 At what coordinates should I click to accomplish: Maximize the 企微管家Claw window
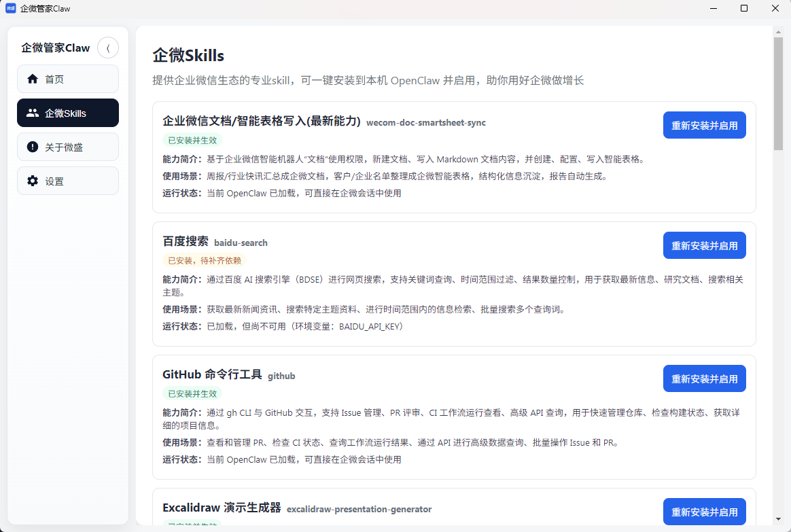744,8
